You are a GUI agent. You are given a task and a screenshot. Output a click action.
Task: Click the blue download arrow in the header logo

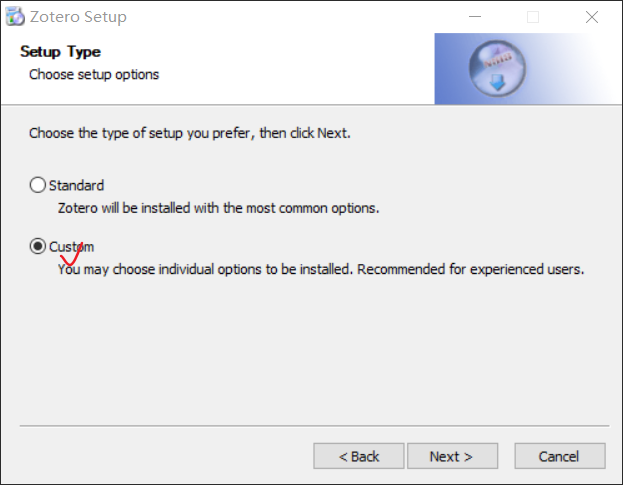(497, 83)
